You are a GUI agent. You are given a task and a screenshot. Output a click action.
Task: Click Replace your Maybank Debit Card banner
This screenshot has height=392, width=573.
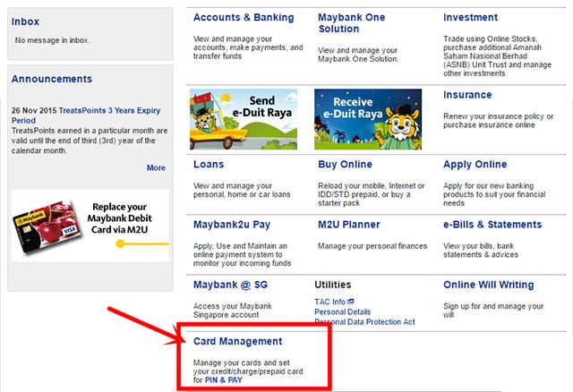pos(90,226)
